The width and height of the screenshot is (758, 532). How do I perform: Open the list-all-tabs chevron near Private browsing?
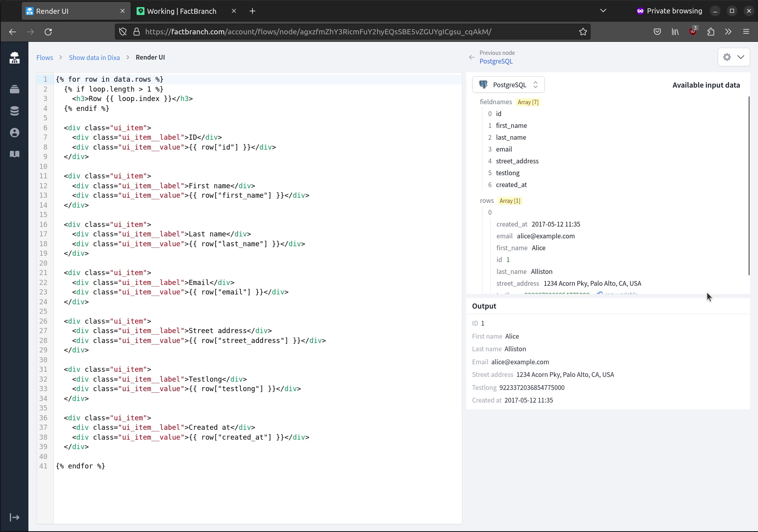tap(603, 11)
